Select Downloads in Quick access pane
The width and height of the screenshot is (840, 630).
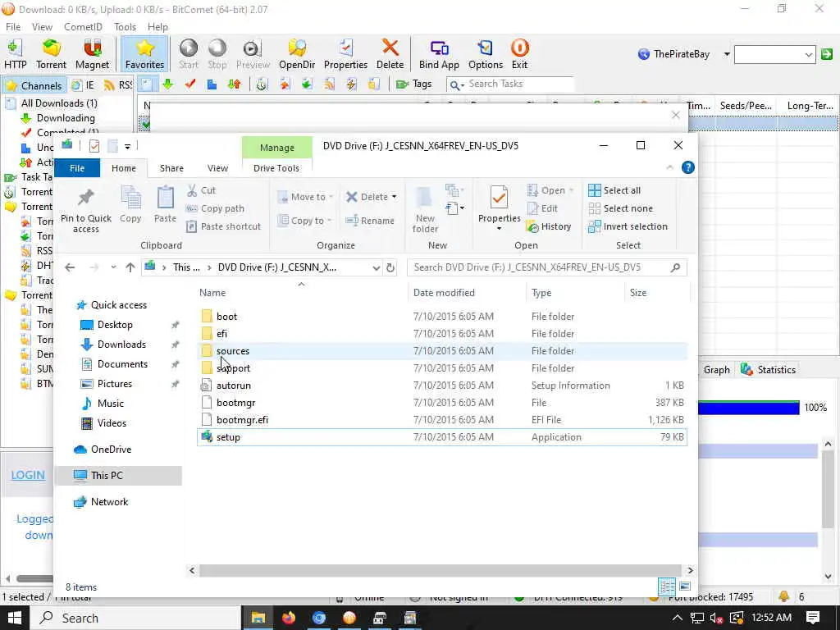[121, 345]
